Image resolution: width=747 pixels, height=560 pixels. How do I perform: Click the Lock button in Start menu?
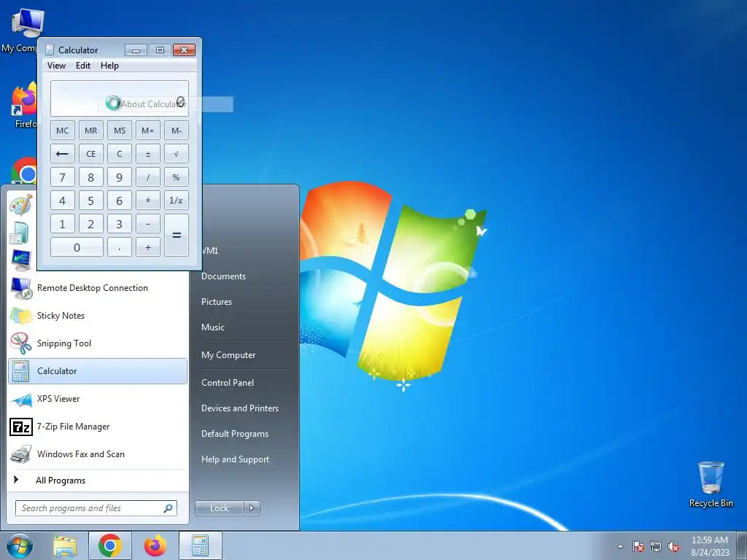[x=219, y=508]
